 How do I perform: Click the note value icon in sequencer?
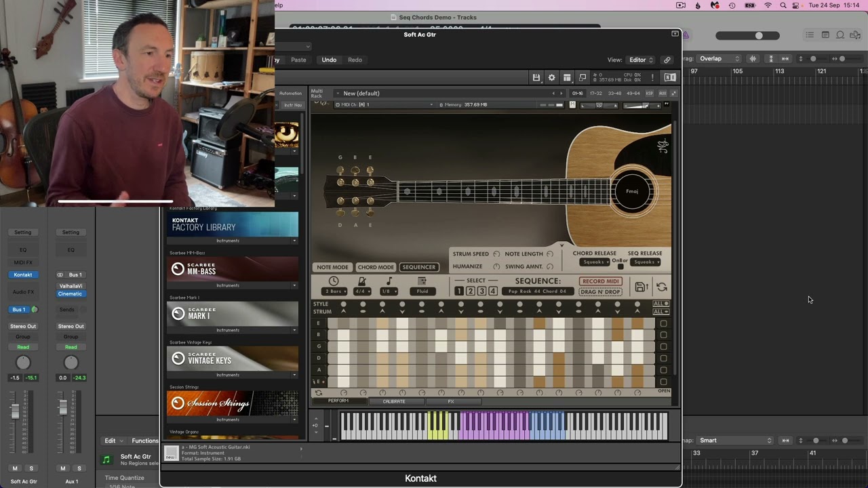click(x=389, y=281)
